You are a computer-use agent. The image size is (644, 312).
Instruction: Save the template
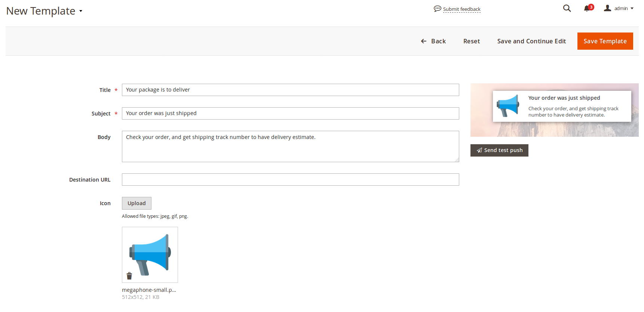[x=605, y=41]
